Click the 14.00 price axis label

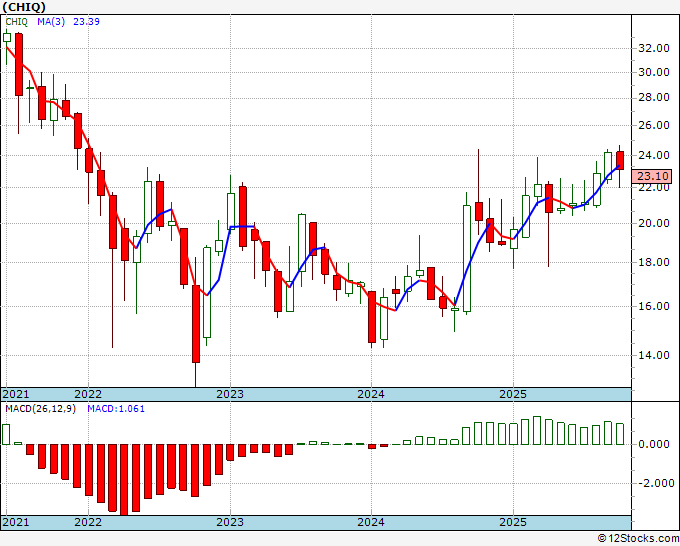pyautogui.click(x=654, y=355)
